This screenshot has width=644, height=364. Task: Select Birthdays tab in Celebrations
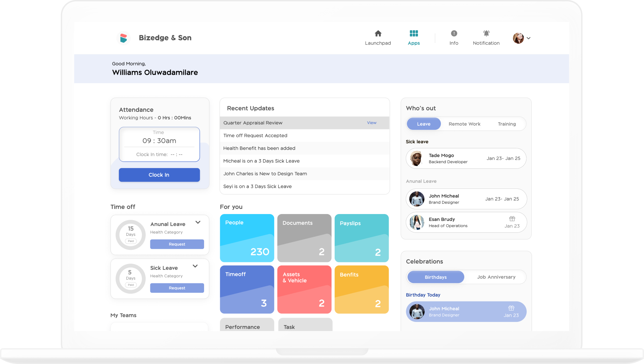(x=435, y=277)
